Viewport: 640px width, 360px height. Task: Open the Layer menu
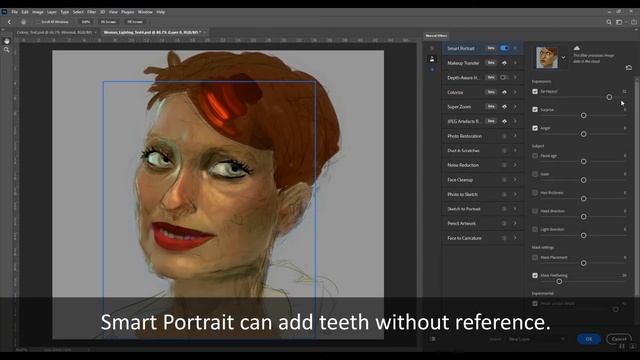click(52, 12)
